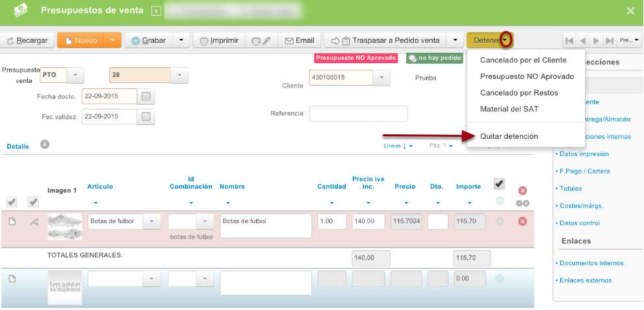Open the Artículo Botas de futbol dropdown
This screenshot has height=310, width=644.
tap(151, 221)
